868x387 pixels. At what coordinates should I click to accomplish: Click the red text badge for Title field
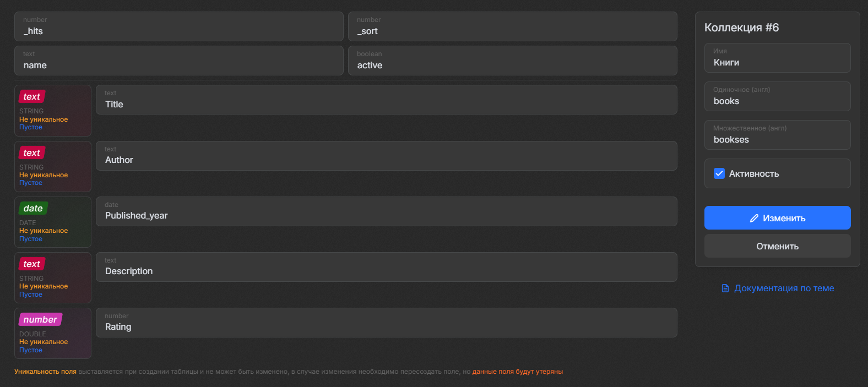click(32, 97)
